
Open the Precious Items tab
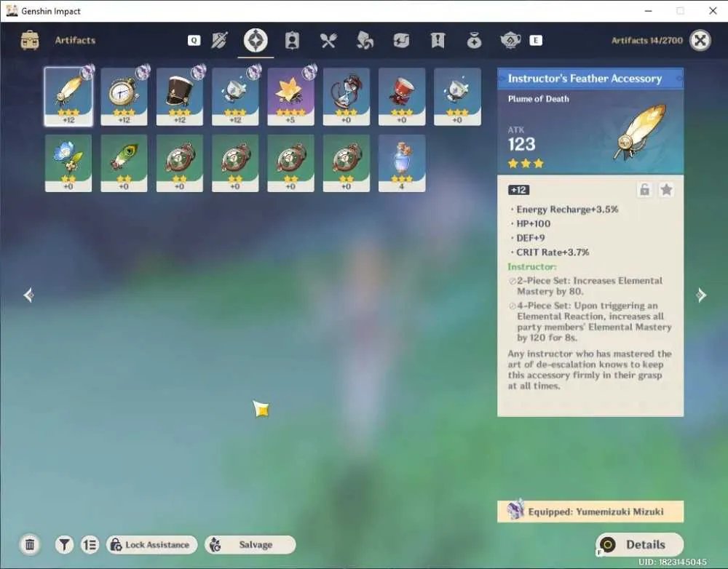(x=474, y=41)
